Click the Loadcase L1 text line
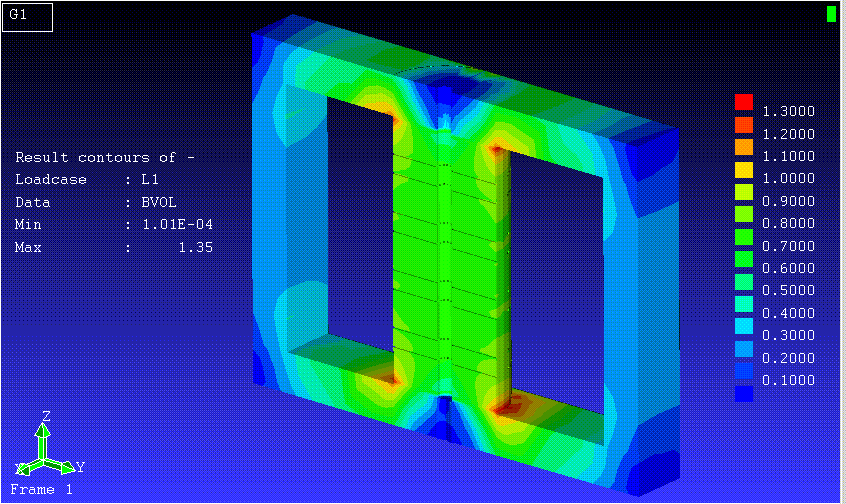The image size is (846, 504). click(x=88, y=180)
